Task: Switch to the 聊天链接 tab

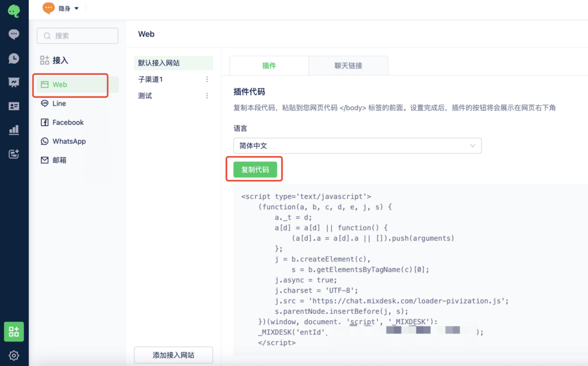Action: [349, 66]
